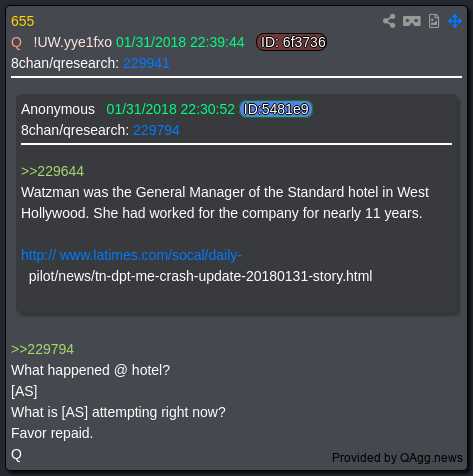473x476 pixels.
Task: Click the !UW.yye1fxo tripcode
Action: click(72, 42)
